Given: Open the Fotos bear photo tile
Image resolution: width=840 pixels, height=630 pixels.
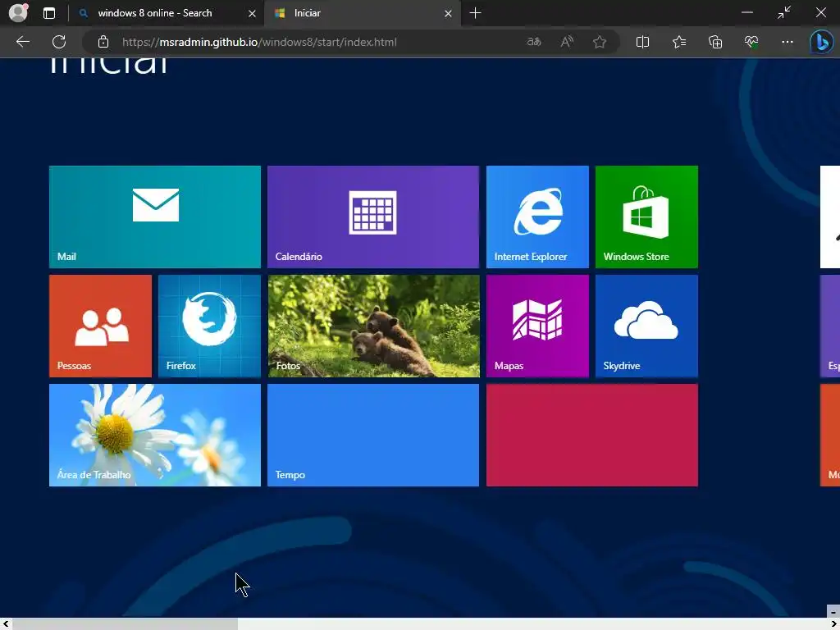Looking at the screenshot, I should (x=373, y=326).
